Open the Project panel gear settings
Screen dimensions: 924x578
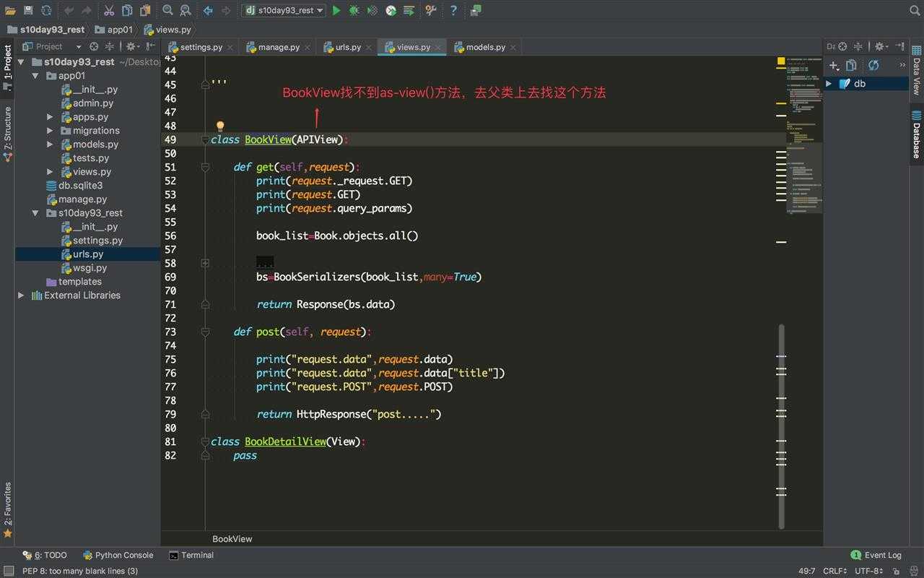pos(132,46)
